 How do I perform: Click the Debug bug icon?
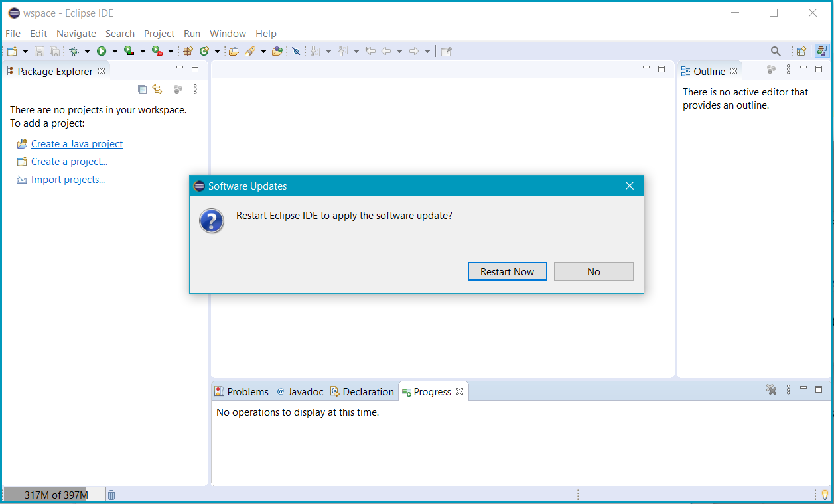coord(74,51)
